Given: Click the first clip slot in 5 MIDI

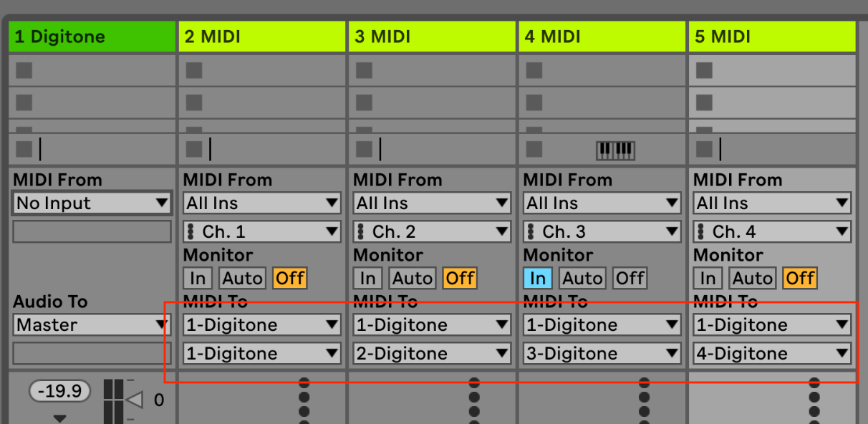Looking at the screenshot, I should tap(772, 70).
